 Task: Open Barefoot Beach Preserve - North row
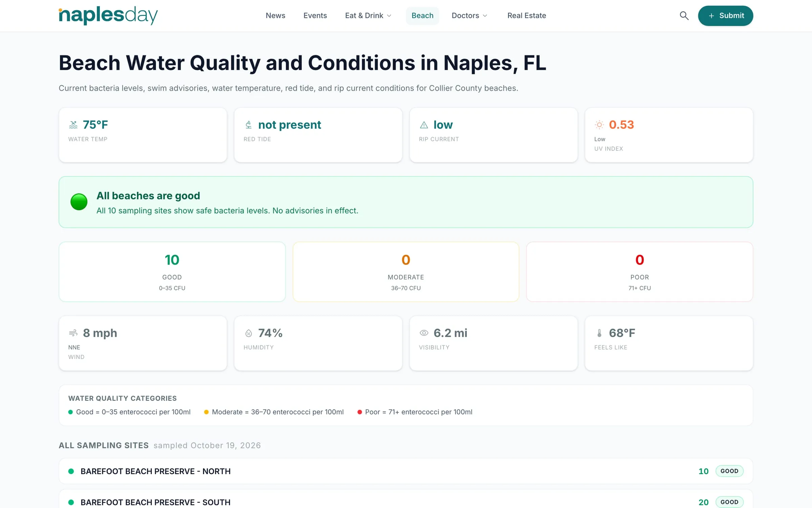pyautogui.click(x=406, y=471)
